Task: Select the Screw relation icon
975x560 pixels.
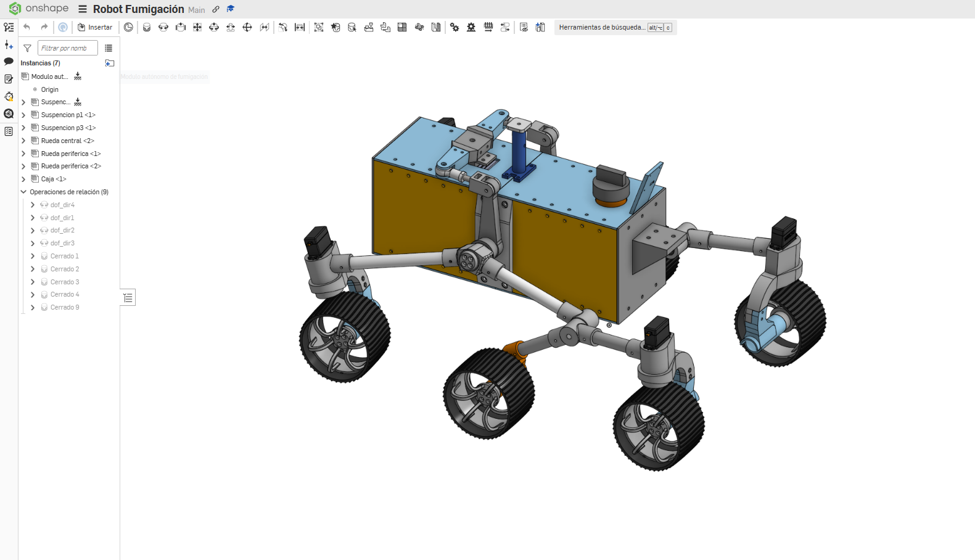Action: [x=488, y=27]
